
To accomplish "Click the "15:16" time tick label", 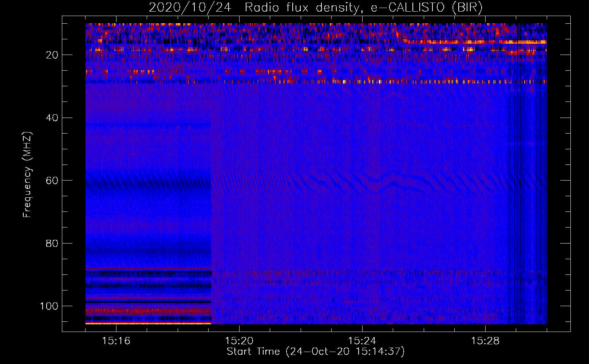I will [x=116, y=341].
